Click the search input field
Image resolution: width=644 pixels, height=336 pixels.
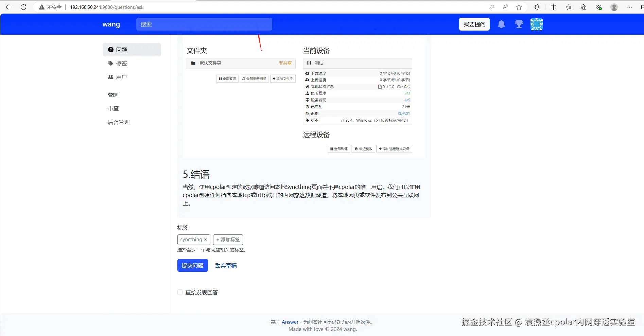pos(204,24)
